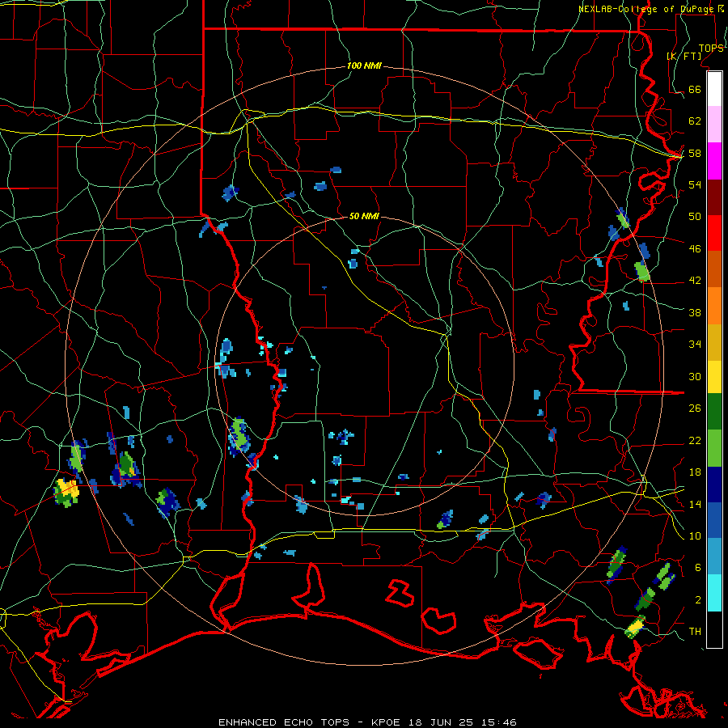Click the legend value "2"
Screen dimensions: 728x728
click(x=698, y=599)
